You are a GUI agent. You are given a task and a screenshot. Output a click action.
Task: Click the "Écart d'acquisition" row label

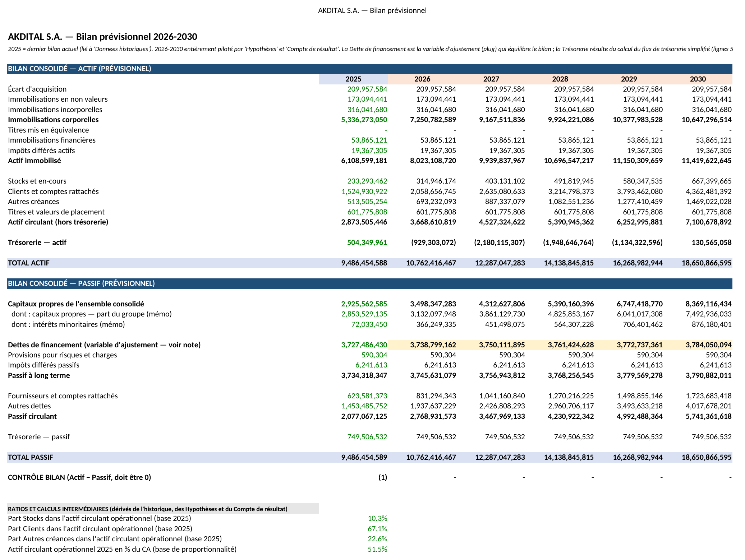click(37, 89)
